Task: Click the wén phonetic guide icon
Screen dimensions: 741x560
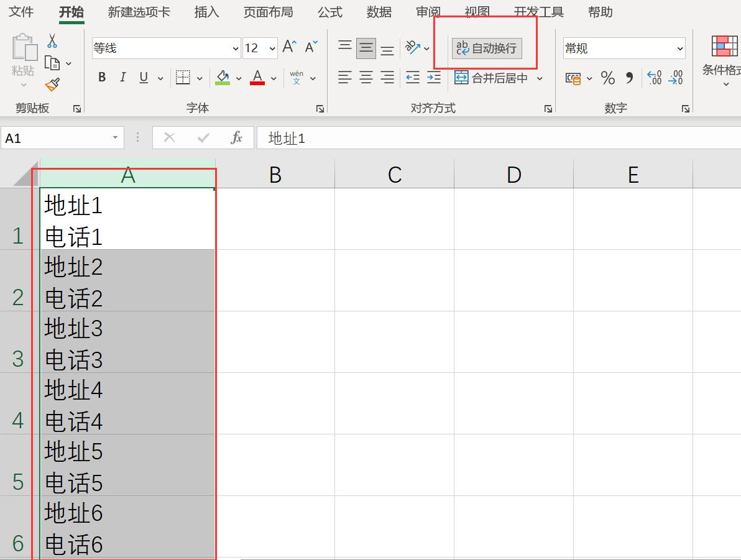Action: click(297, 77)
